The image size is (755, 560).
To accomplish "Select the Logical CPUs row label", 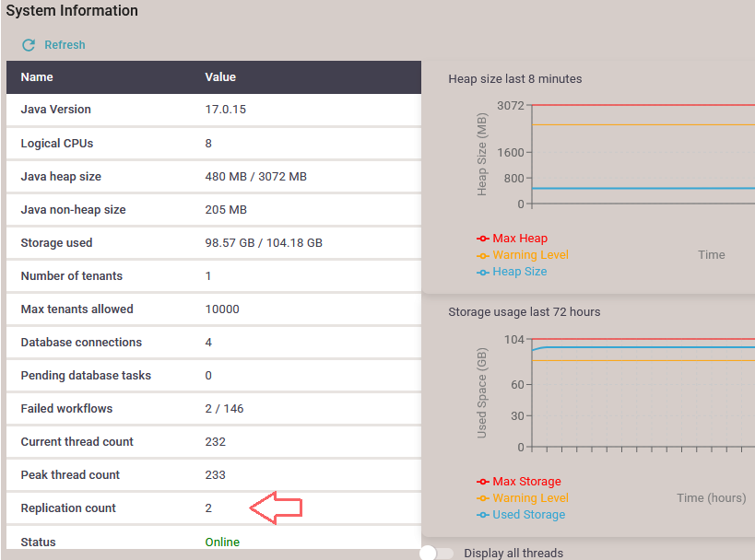I will pos(57,144).
